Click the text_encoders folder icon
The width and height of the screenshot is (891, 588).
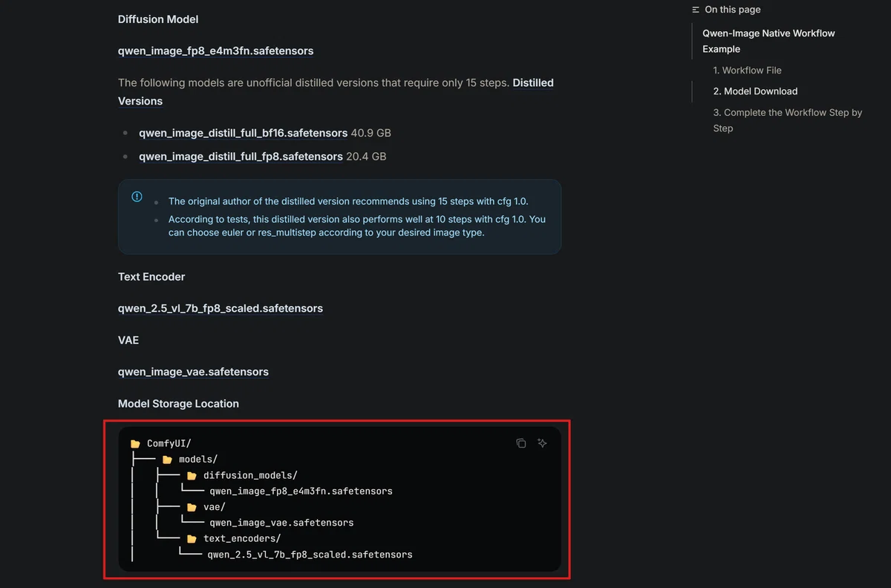click(x=192, y=538)
